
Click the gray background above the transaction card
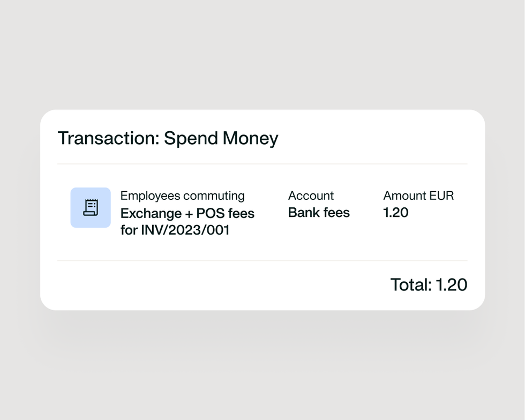coord(262,54)
